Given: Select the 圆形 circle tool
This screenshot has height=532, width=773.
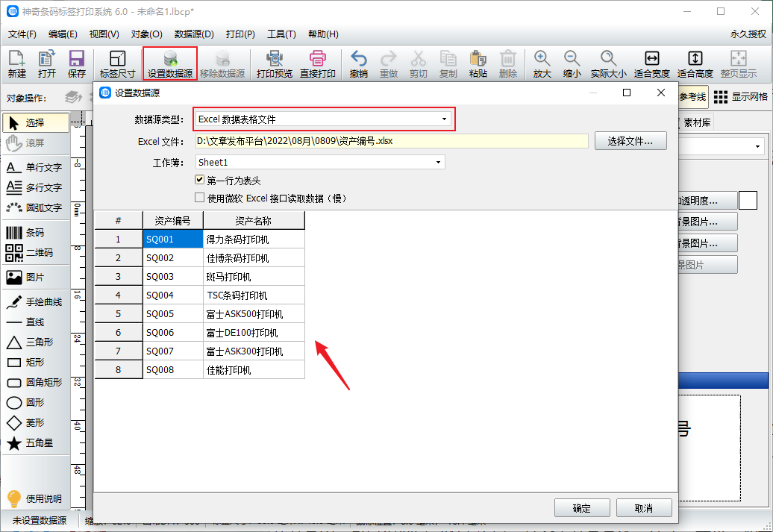Looking at the screenshot, I should pos(36,403).
